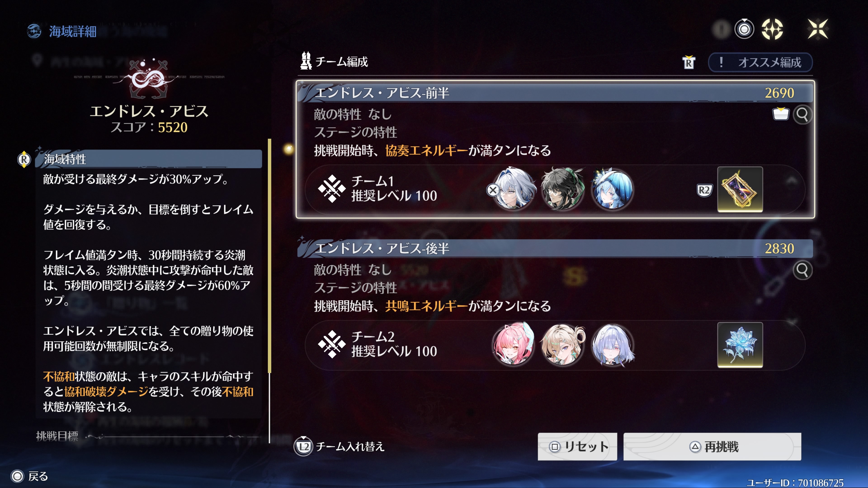This screenshot has height=488, width=868.
Task: Select the pink-haired character in チーム2
Action: [x=513, y=344]
